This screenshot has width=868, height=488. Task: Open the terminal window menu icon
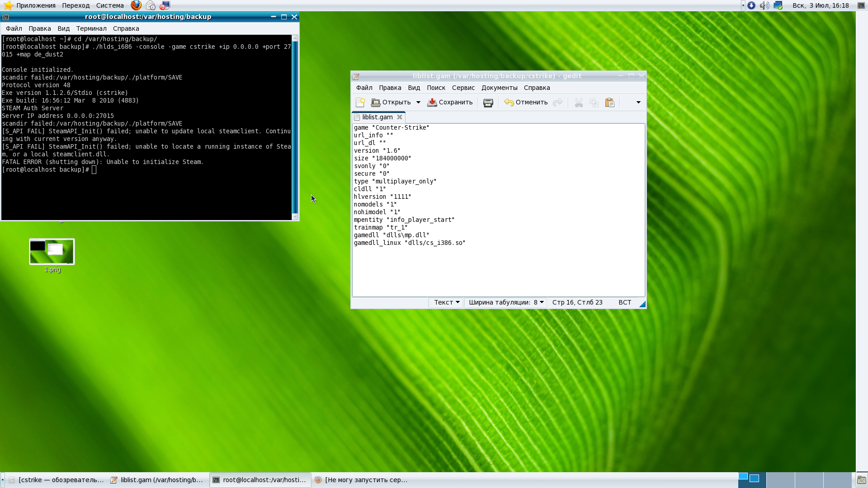click(x=5, y=17)
